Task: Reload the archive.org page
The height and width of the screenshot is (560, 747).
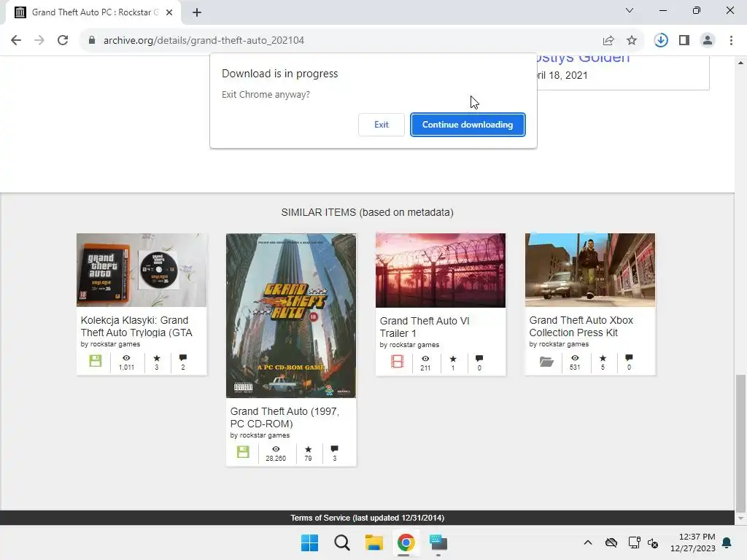Action: pos(63,41)
